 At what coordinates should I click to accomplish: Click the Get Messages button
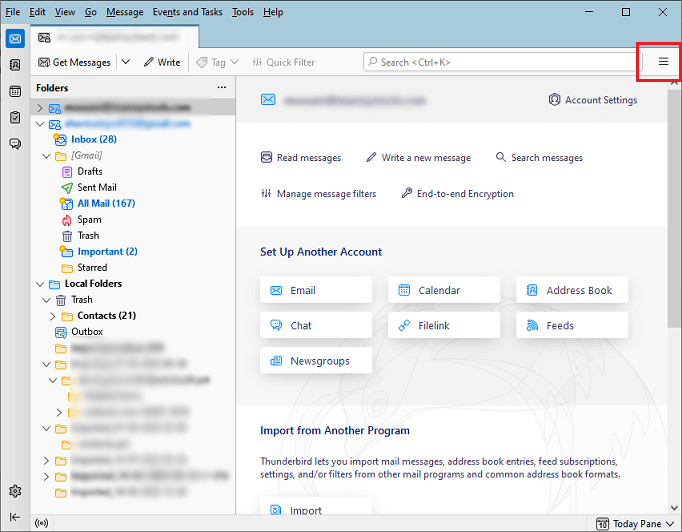pyautogui.click(x=74, y=62)
